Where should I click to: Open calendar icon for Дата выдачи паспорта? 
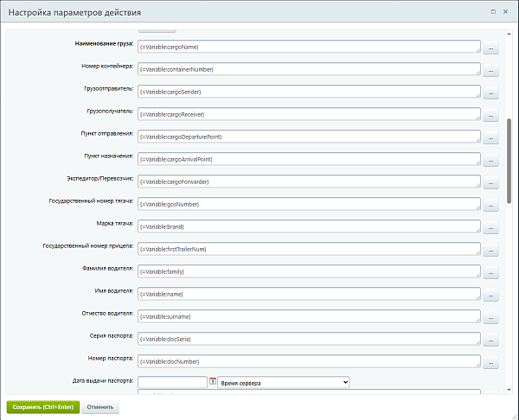[x=213, y=381]
